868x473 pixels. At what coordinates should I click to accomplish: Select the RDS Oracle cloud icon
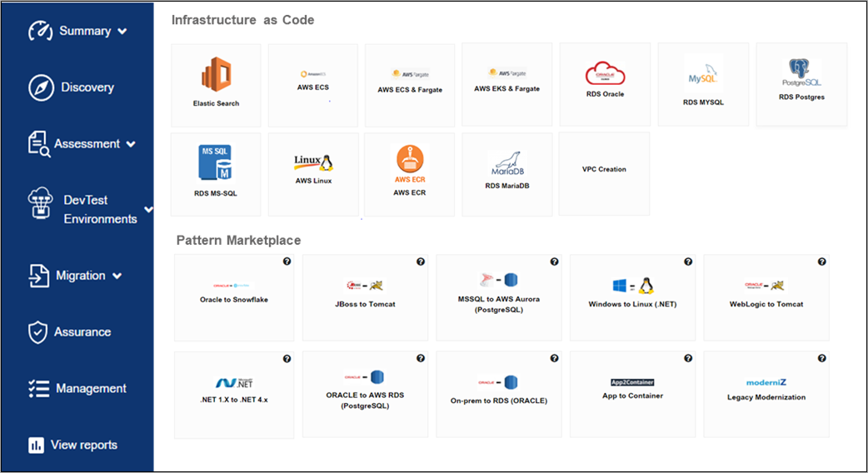click(x=605, y=73)
